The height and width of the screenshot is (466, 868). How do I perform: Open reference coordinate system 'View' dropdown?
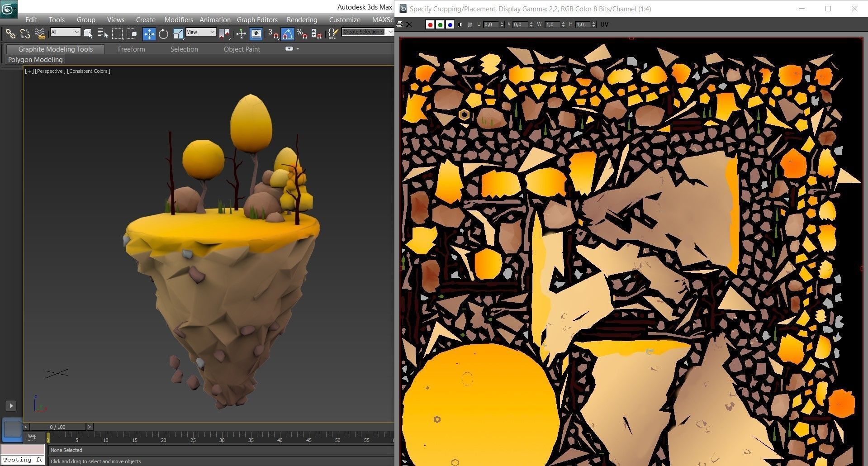201,32
